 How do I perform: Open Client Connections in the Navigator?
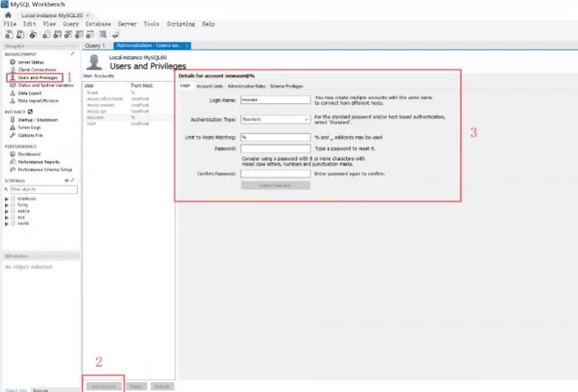coord(37,69)
